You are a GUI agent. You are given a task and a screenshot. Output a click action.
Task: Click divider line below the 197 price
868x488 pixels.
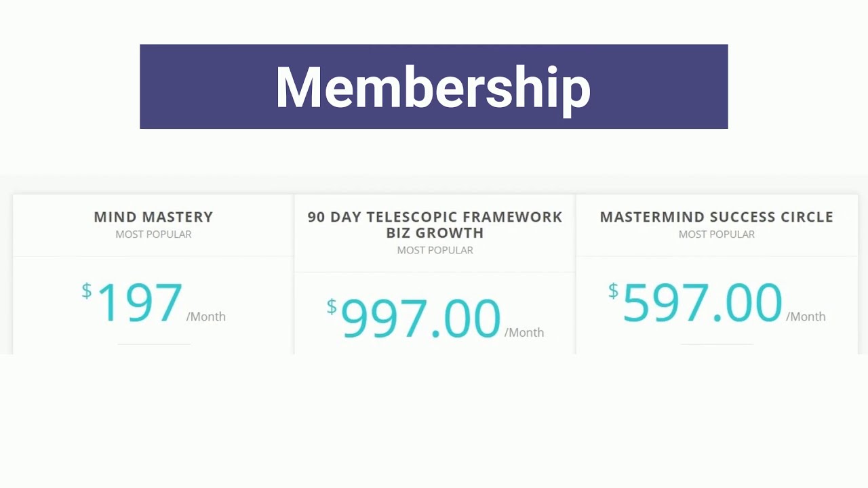pos(154,344)
